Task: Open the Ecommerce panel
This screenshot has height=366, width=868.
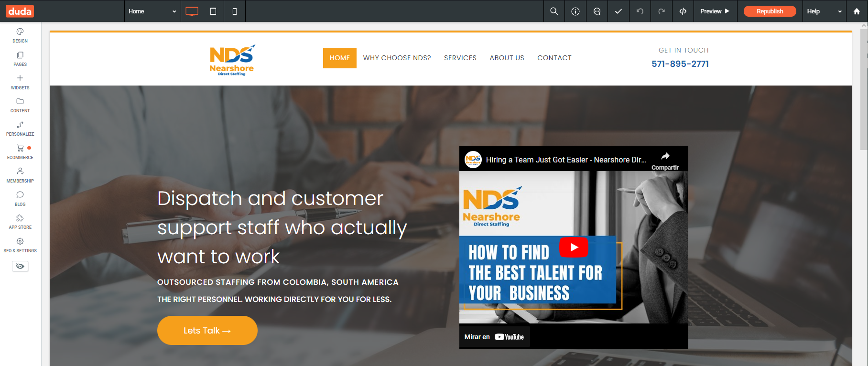Action: pyautogui.click(x=20, y=152)
